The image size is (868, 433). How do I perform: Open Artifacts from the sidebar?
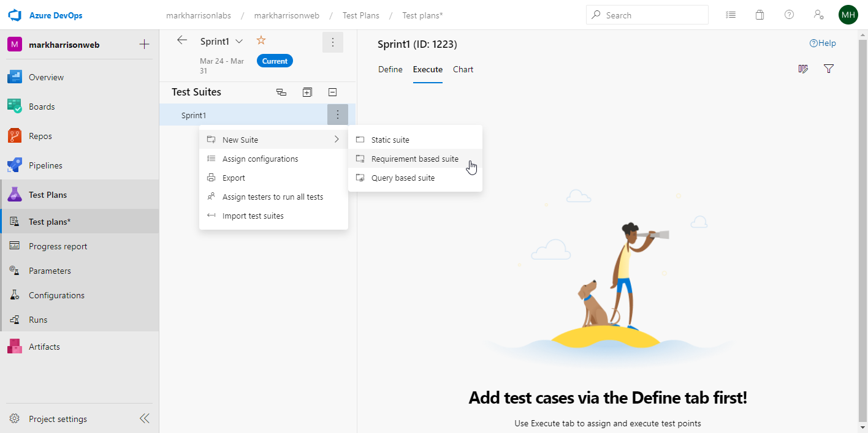coord(44,347)
